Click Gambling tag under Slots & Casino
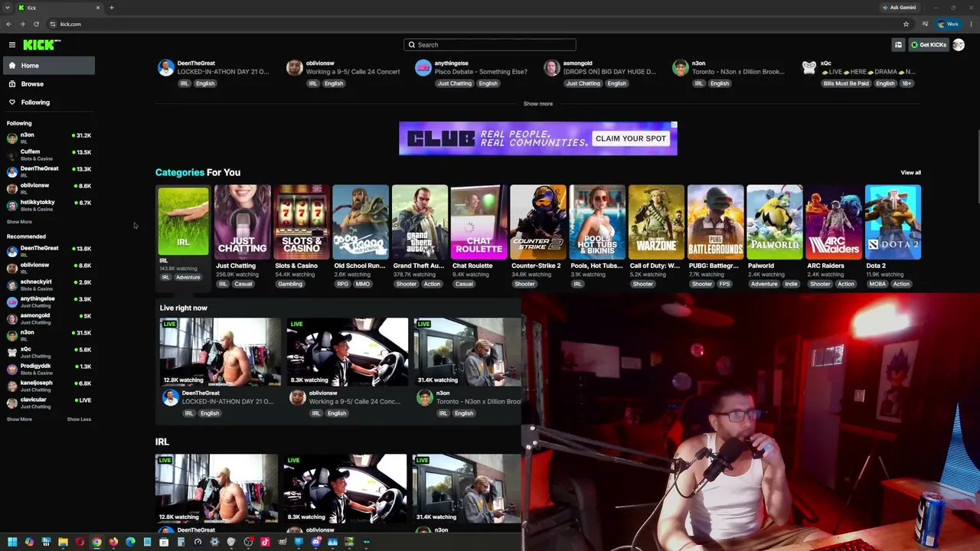Image resolution: width=980 pixels, height=551 pixels. [x=290, y=285]
